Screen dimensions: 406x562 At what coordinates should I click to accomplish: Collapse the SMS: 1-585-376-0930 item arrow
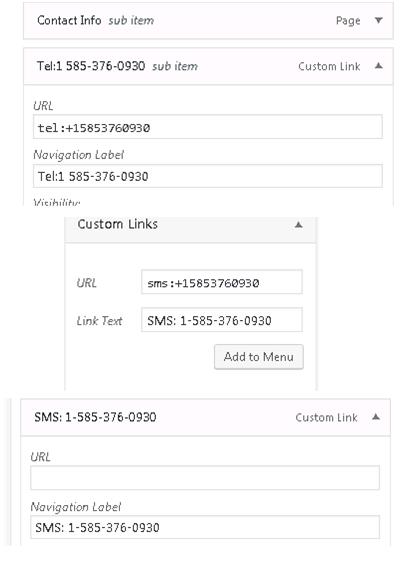pos(376,417)
